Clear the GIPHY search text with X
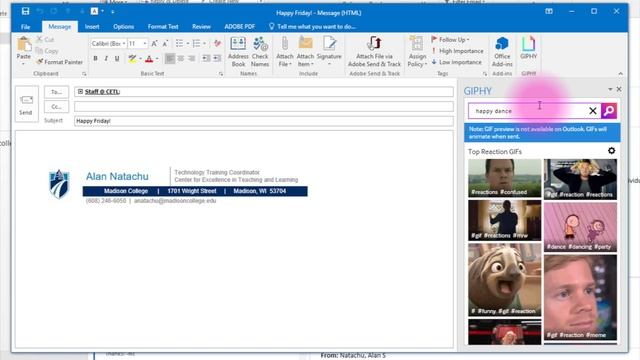Image resolution: width=640 pixels, height=360 pixels. coord(593,111)
